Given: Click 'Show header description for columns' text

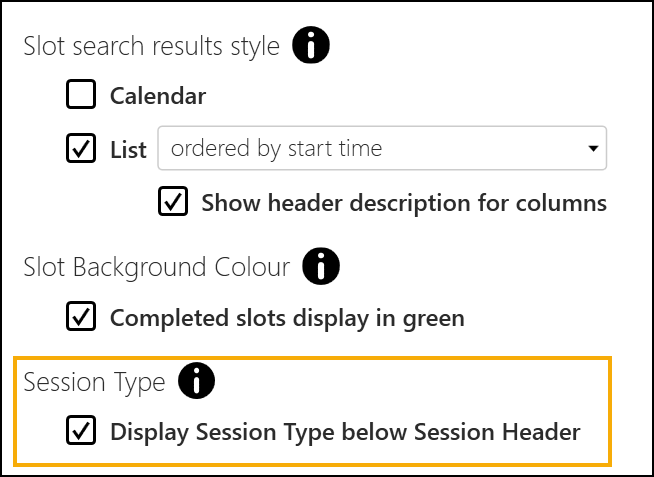Looking at the screenshot, I should click(x=404, y=203).
